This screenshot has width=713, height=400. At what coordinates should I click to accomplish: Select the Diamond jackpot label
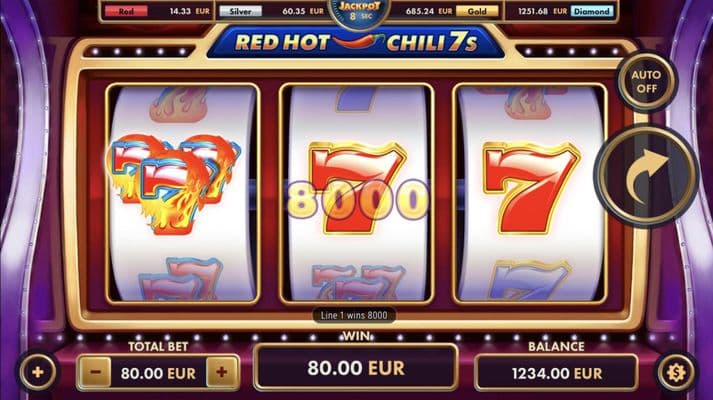[x=592, y=11]
